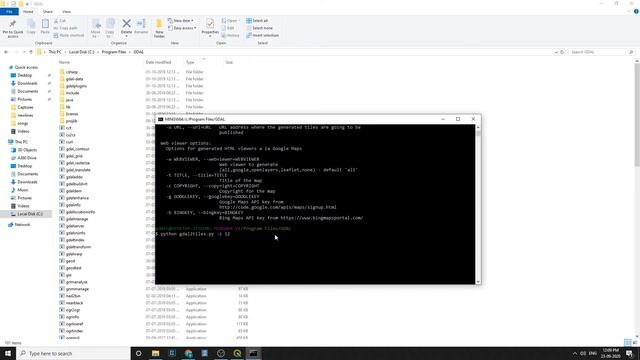
Task: Click the address bar refresh icon
Action: point(562,52)
